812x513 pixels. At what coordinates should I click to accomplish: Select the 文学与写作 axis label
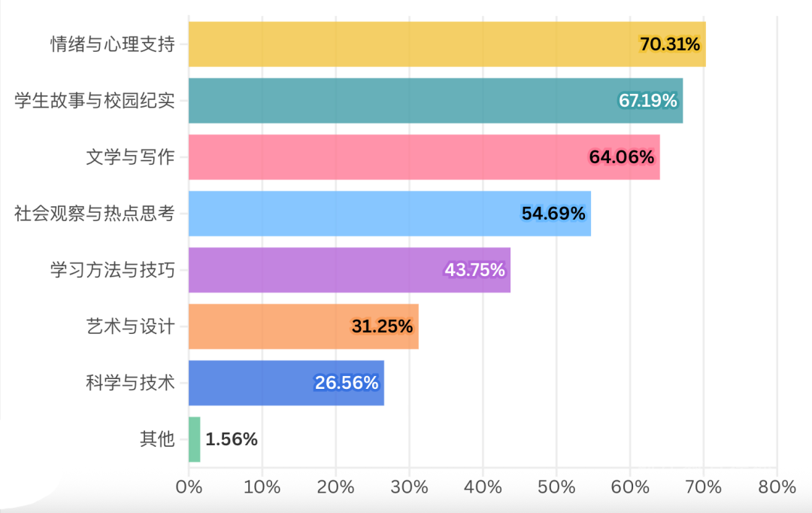point(130,157)
